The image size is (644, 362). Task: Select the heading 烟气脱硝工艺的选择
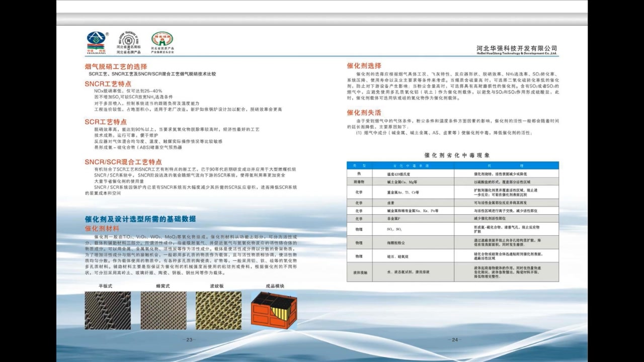tap(116, 66)
